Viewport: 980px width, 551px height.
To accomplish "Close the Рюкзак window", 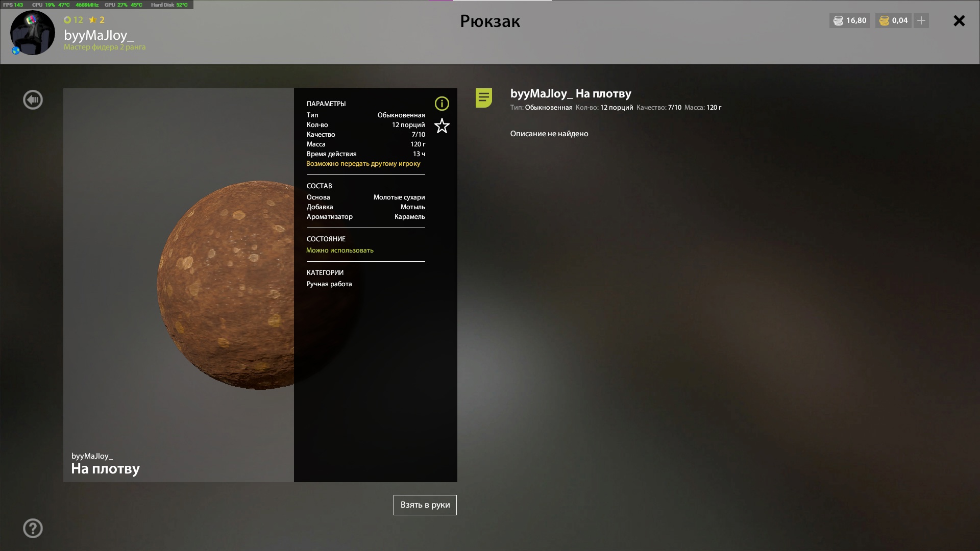I will pos(959,21).
